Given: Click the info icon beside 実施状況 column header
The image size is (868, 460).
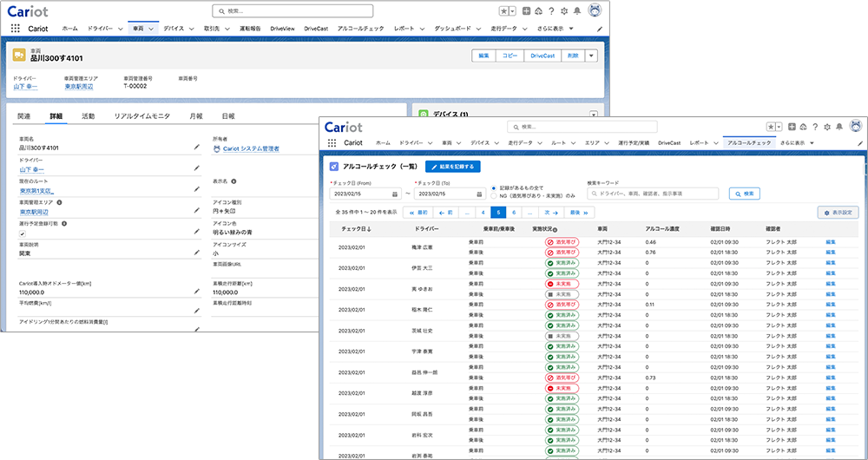Looking at the screenshot, I should click(555, 229).
